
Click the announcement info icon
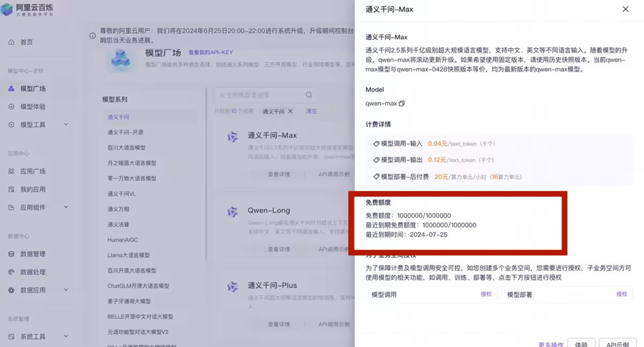93,36
